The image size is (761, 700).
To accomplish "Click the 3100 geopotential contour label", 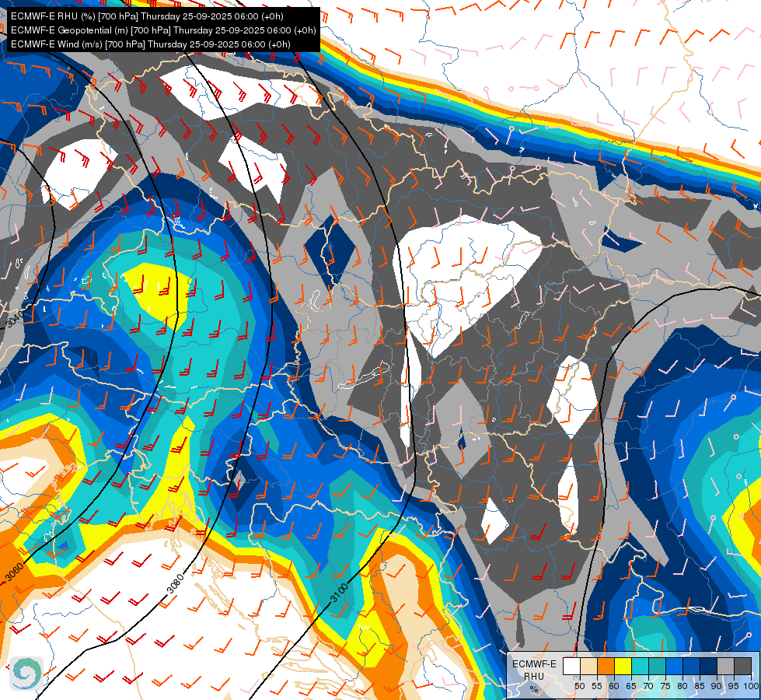I will click(x=339, y=593).
